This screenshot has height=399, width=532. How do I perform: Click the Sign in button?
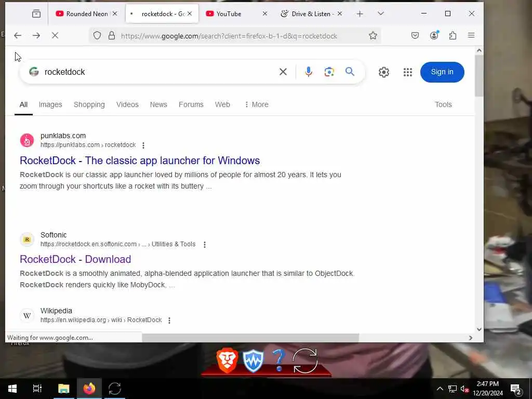pyautogui.click(x=442, y=72)
